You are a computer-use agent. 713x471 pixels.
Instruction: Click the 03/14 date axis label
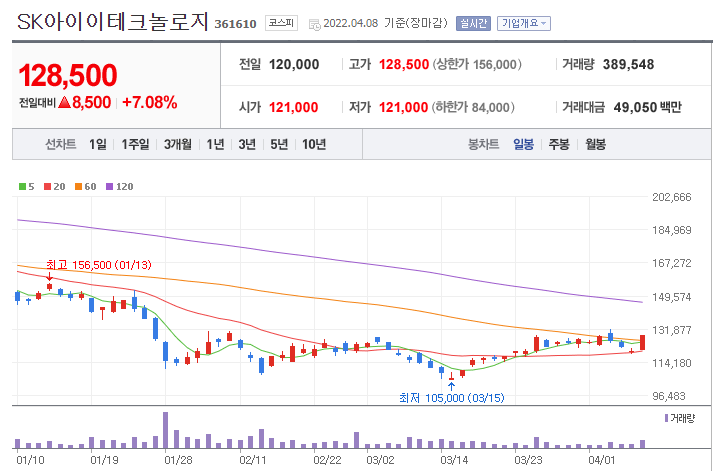click(454, 460)
